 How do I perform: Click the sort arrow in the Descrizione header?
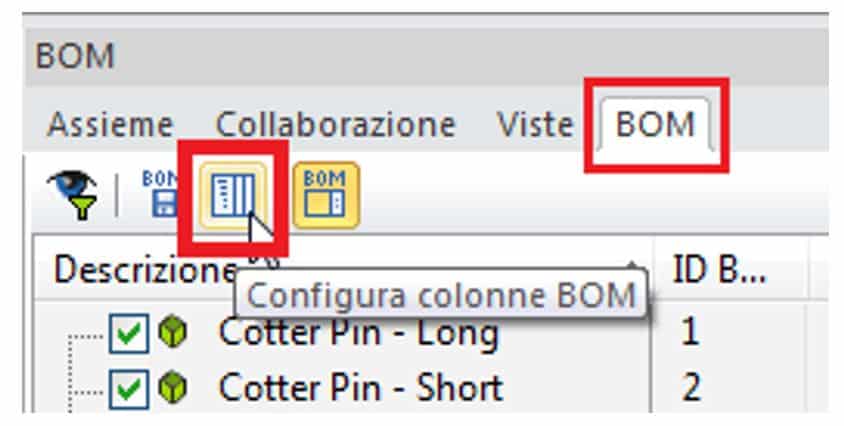[x=633, y=264]
